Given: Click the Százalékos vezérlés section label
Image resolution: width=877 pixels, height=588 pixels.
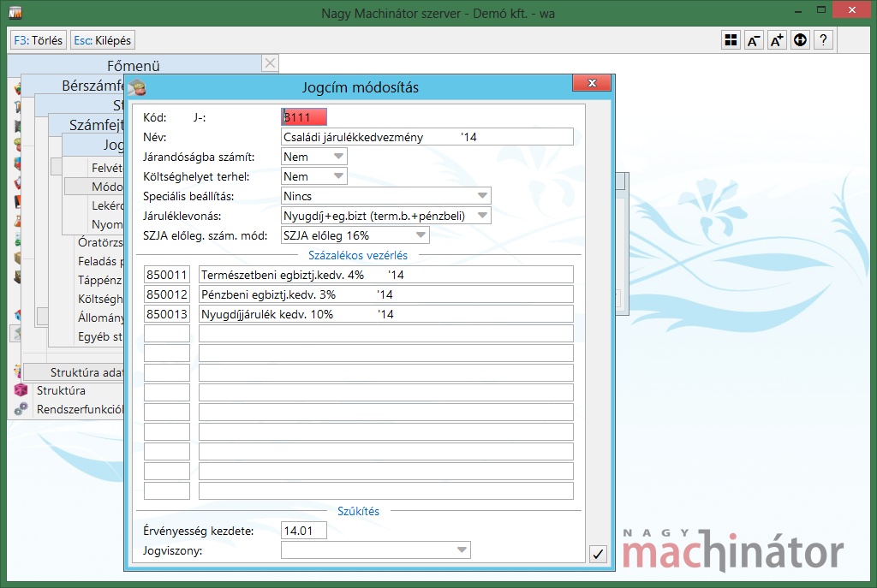Looking at the screenshot, I should click(358, 255).
